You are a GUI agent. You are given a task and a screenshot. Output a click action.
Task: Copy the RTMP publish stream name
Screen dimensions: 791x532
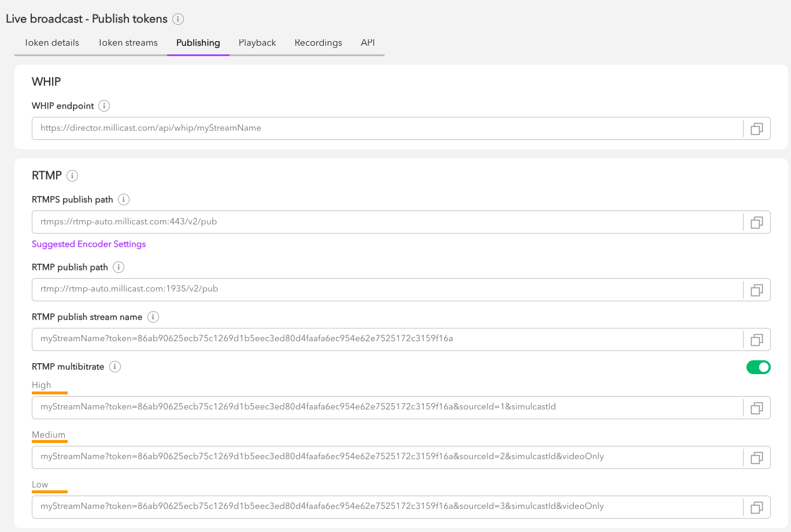(x=756, y=339)
